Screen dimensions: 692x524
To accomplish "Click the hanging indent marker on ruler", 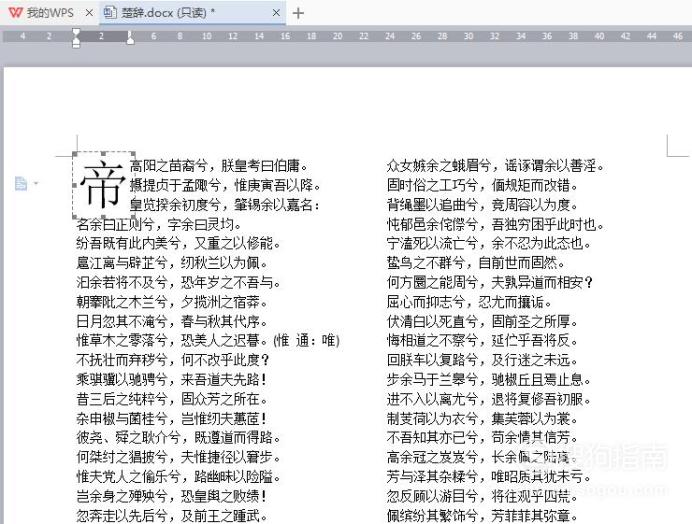I will click(x=76, y=39).
